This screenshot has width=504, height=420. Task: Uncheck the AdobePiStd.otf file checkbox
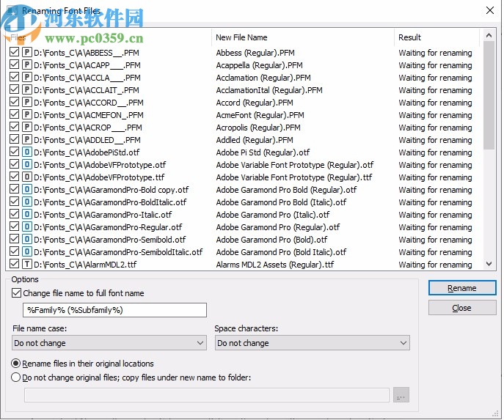tap(14, 152)
